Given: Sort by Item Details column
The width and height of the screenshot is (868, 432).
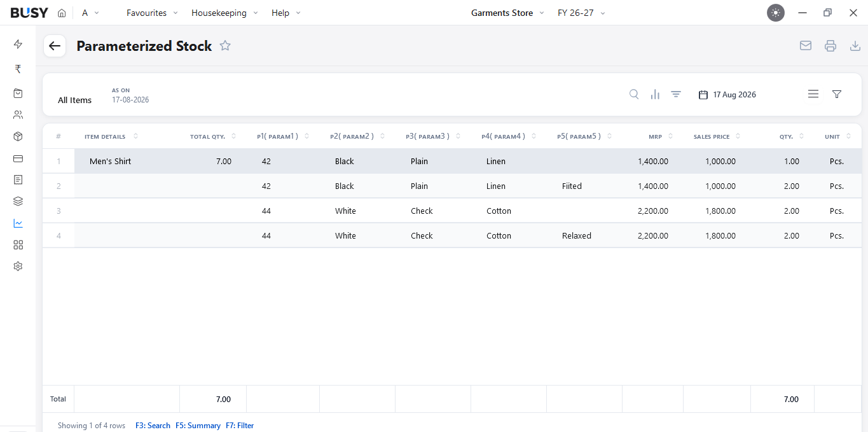Looking at the screenshot, I should click(111, 137).
